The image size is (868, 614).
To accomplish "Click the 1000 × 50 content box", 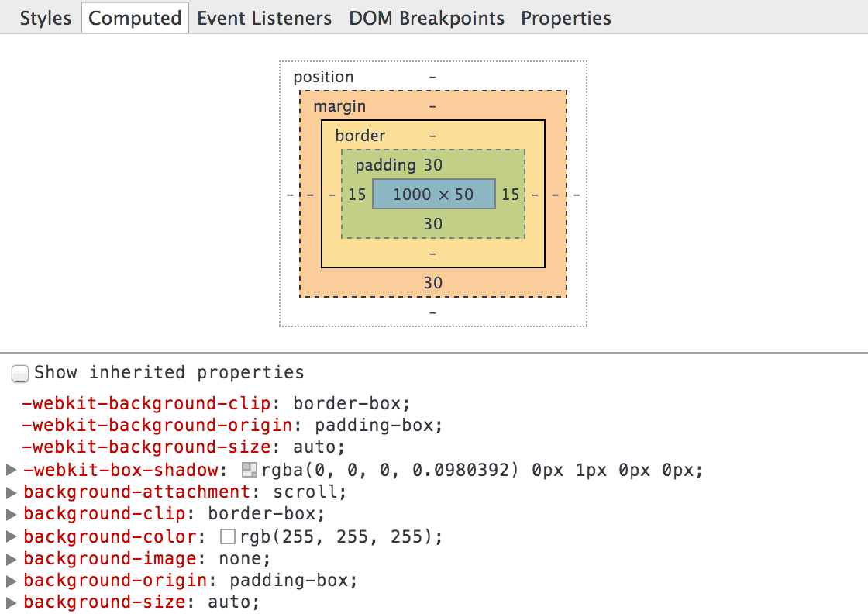I will point(433,194).
